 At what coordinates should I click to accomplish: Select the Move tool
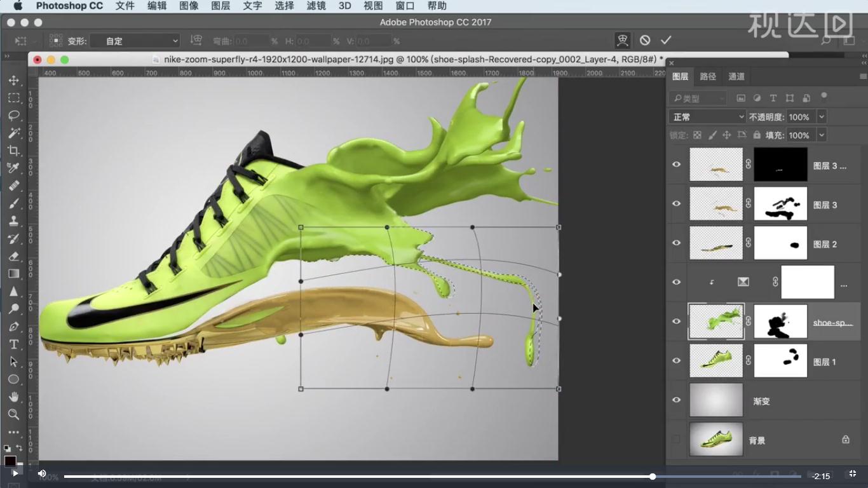pyautogui.click(x=13, y=81)
